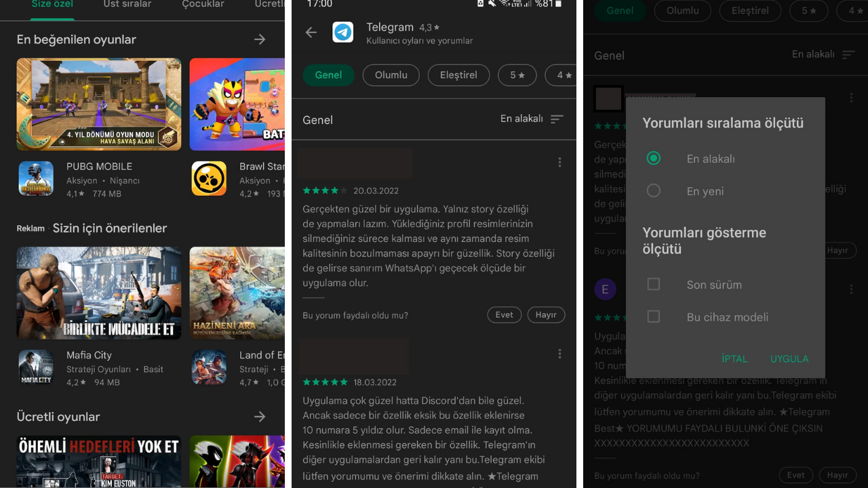This screenshot has width=868, height=488.
Task: Switch to the Size özel tab
Action: (x=52, y=5)
